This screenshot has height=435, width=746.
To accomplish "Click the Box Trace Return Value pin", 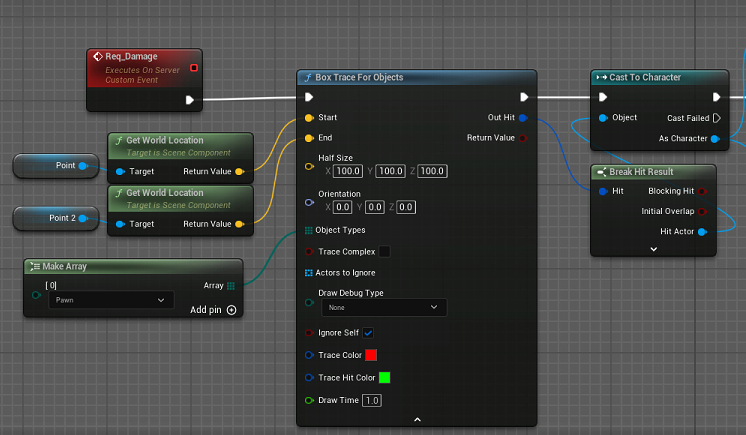I will tap(523, 138).
